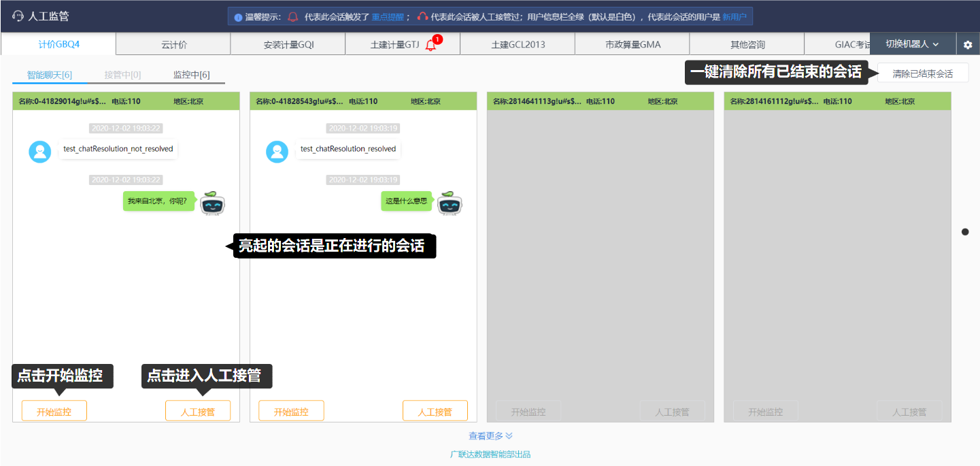980x466 pixels.
Task: Click robot avatar in first chat panel
Action: pos(212,203)
